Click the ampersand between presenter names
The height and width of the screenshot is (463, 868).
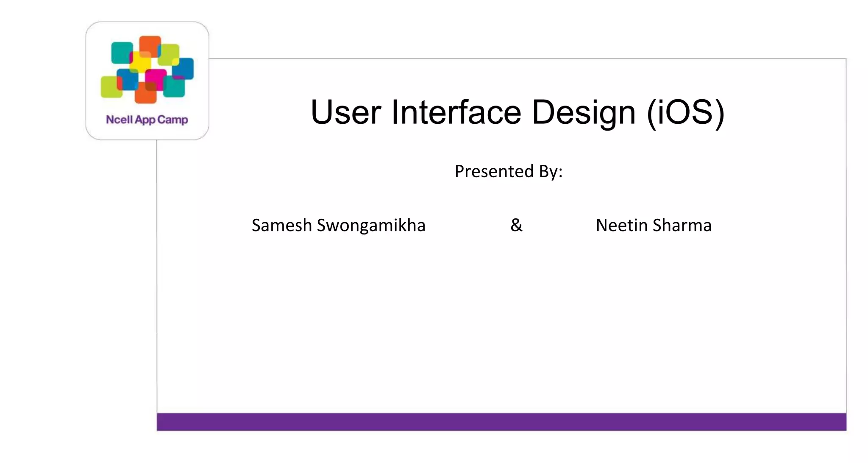pyautogui.click(x=516, y=225)
